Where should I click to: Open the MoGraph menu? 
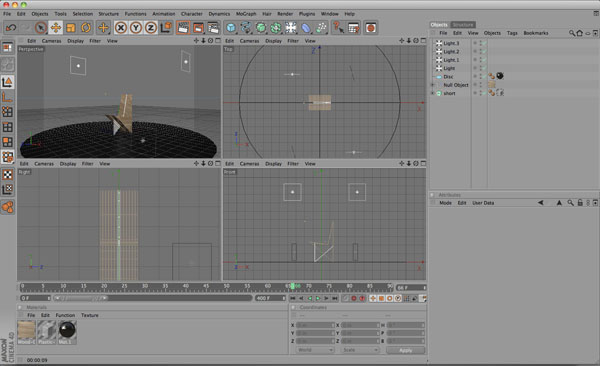246,14
